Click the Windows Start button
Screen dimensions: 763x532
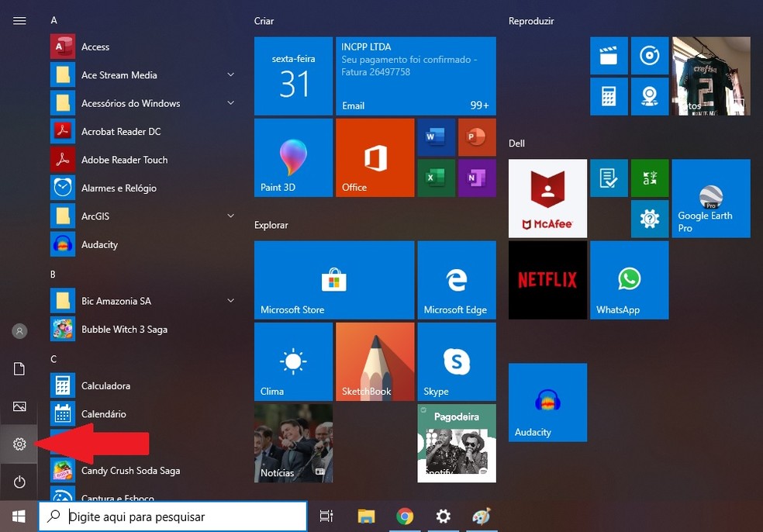(x=19, y=516)
